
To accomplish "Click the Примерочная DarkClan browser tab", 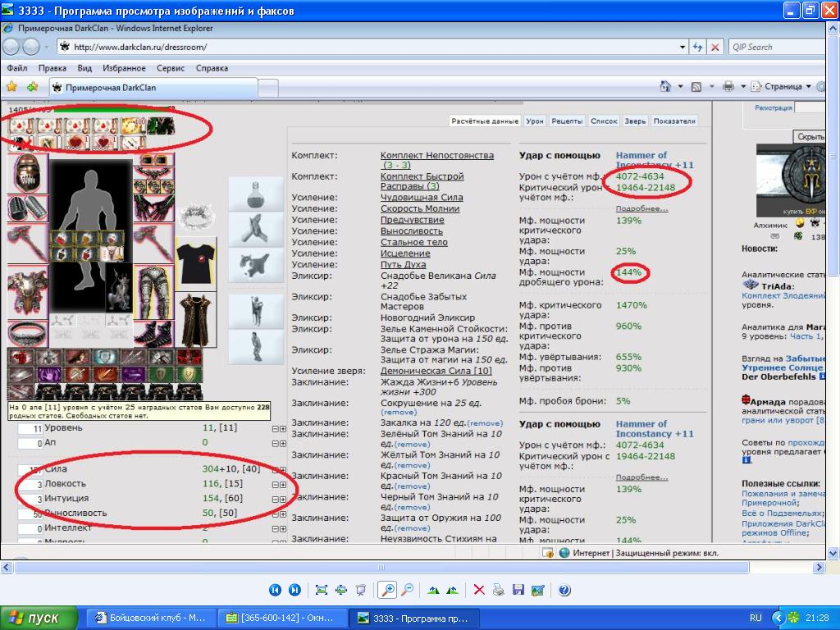I will (x=154, y=88).
